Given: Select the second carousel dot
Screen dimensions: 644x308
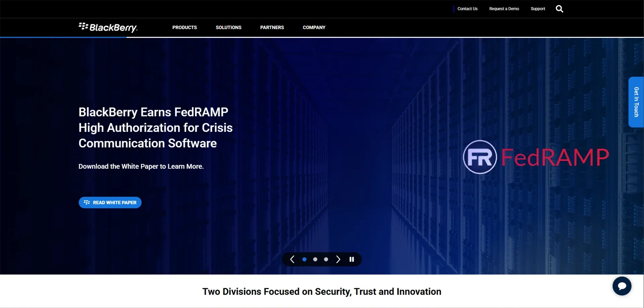Looking at the screenshot, I should coord(315,259).
